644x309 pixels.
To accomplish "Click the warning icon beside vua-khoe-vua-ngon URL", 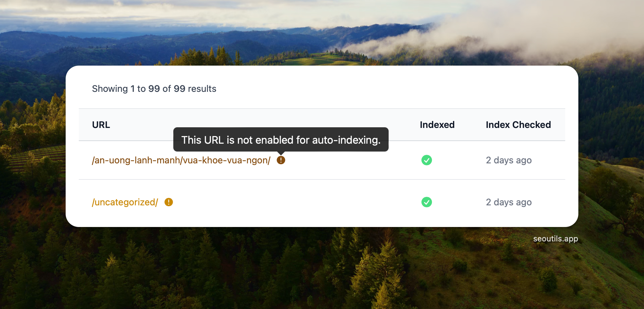I will 281,160.
